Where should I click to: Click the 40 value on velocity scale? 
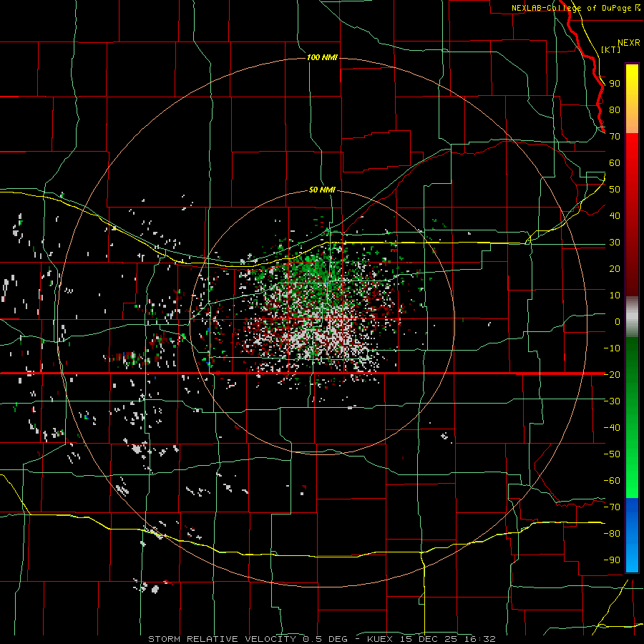(615, 215)
